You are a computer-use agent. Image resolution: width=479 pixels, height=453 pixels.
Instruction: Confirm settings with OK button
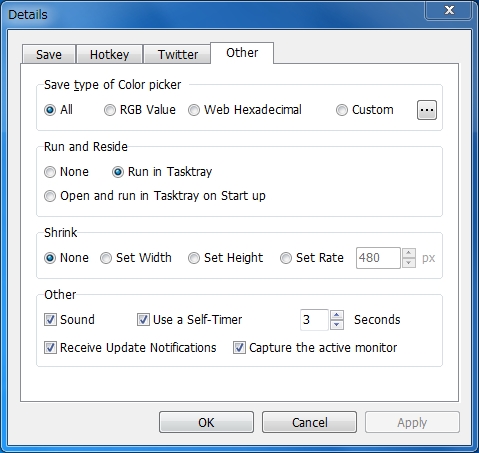206,422
